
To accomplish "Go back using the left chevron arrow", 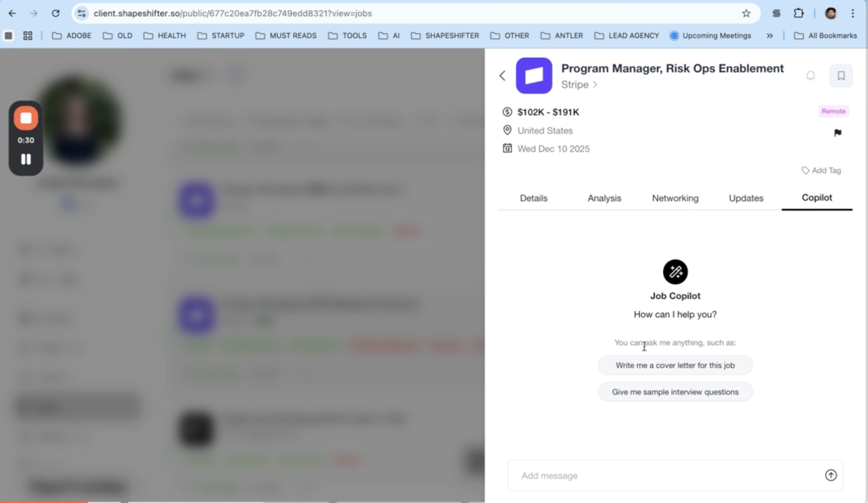I will pos(502,76).
